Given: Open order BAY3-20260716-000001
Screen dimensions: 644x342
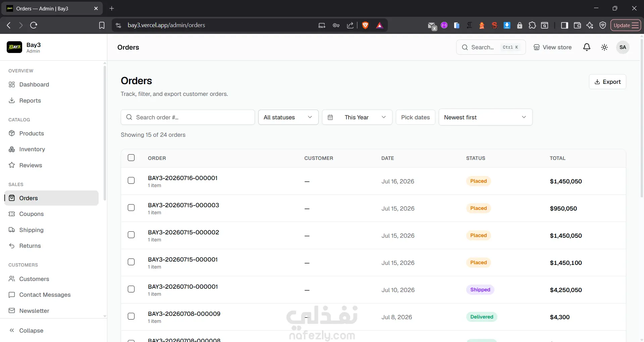Looking at the screenshot, I should 183,178.
